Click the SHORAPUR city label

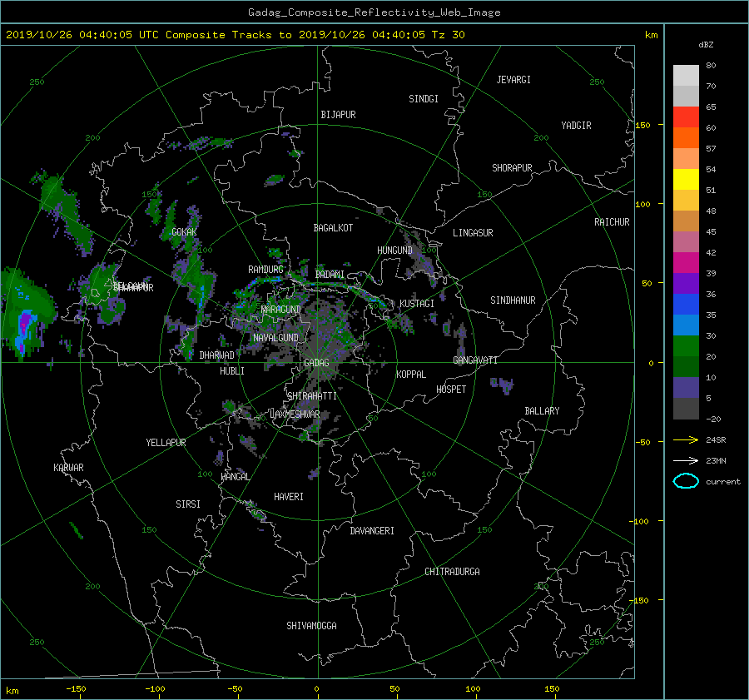tap(512, 168)
